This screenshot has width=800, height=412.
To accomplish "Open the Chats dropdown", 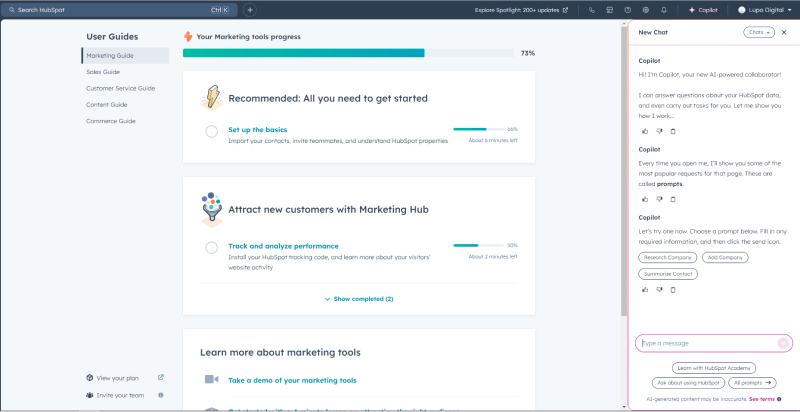I will (759, 32).
